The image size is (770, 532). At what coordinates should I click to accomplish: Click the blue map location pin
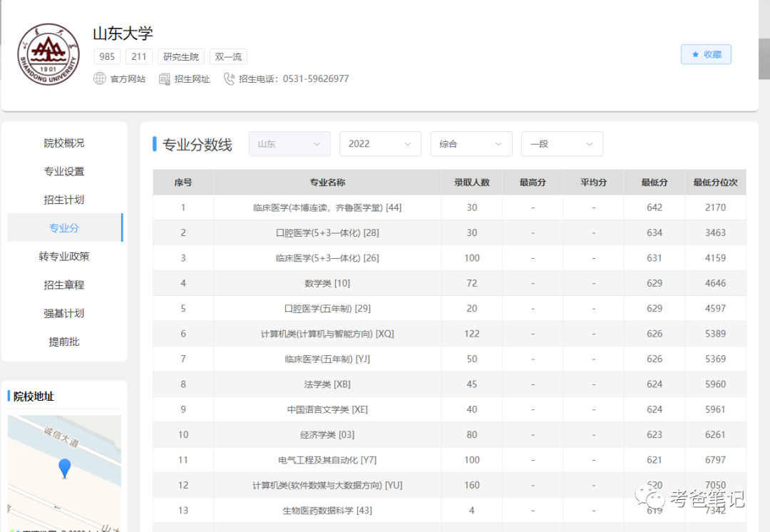tap(64, 469)
